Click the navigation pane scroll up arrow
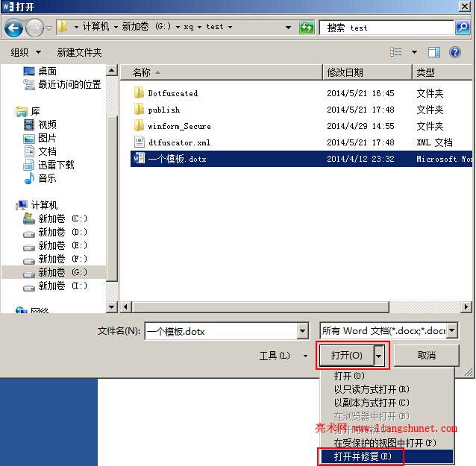476x466 pixels. coord(112,71)
